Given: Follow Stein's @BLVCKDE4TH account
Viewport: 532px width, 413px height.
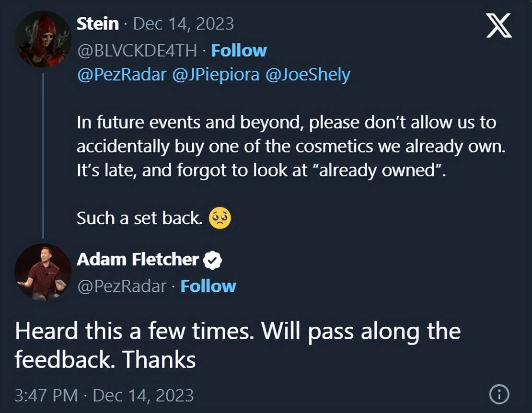Looking at the screenshot, I should coord(239,50).
